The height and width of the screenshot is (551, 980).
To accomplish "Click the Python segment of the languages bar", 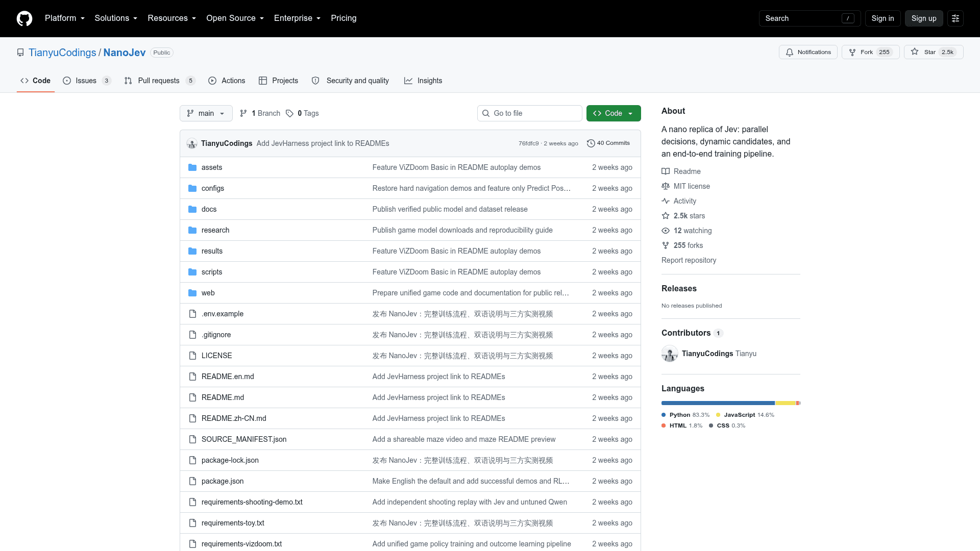I will 718,403.
